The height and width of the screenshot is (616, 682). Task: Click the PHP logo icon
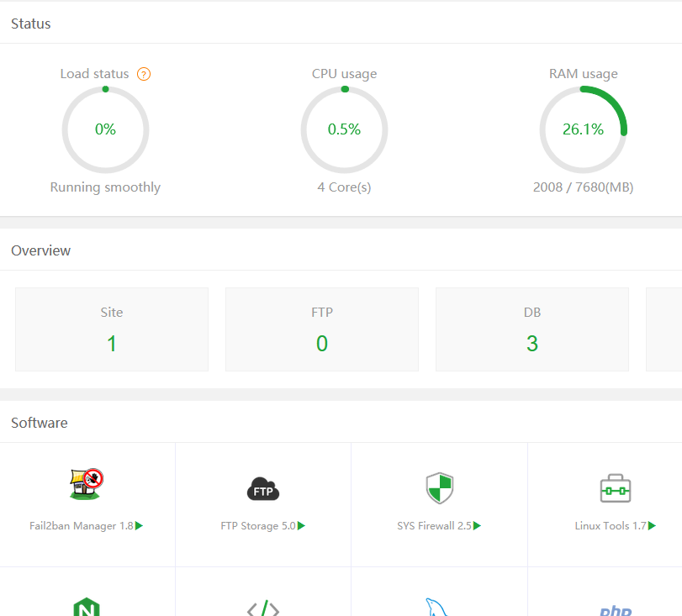pos(615,611)
